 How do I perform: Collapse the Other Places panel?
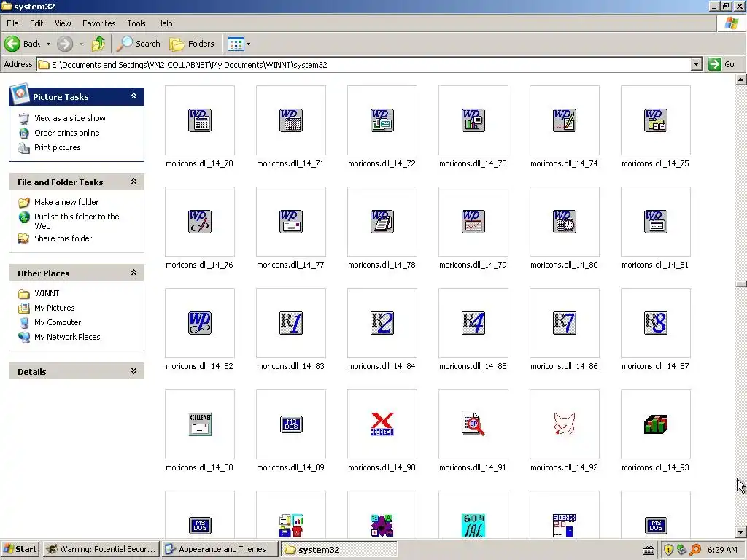pos(134,273)
